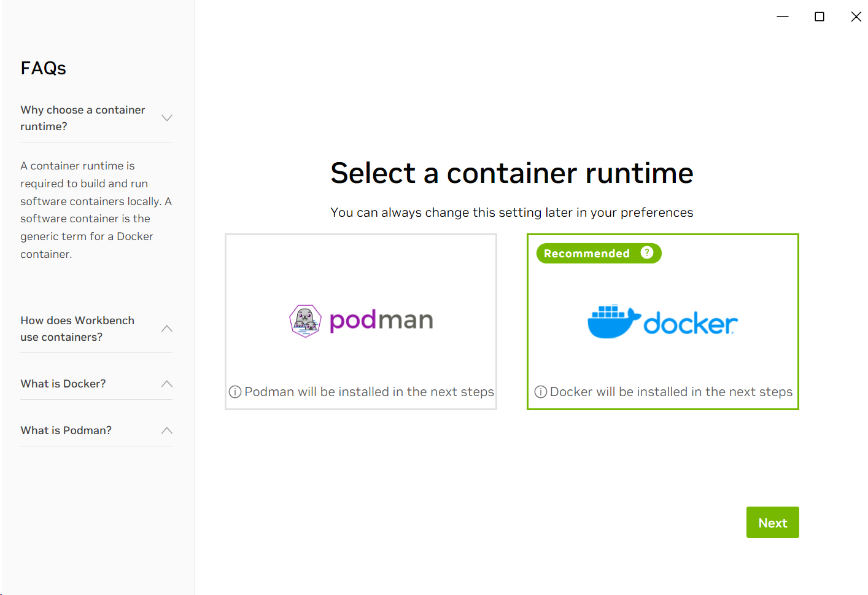Click the info icon beside Docker install note

click(x=541, y=392)
